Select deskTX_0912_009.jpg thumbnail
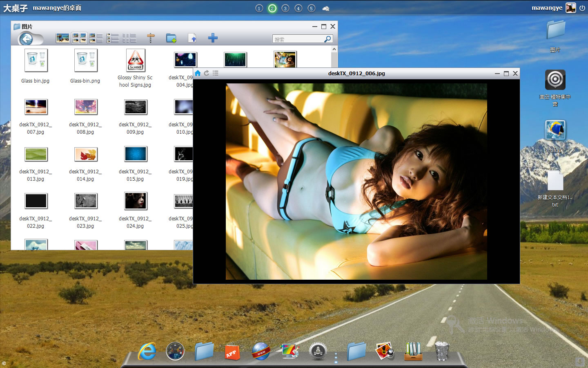The width and height of the screenshot is (588, 368). (x=136, y=107)
